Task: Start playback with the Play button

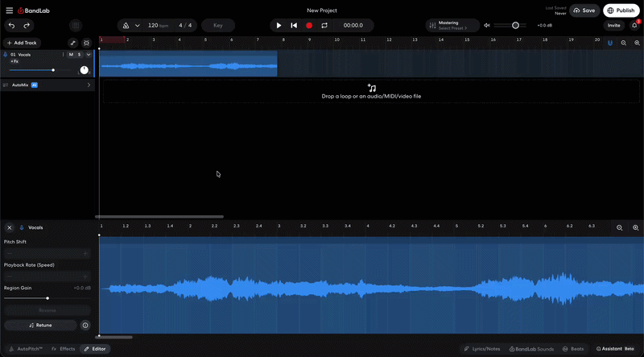Action: (x=279, y=26)
